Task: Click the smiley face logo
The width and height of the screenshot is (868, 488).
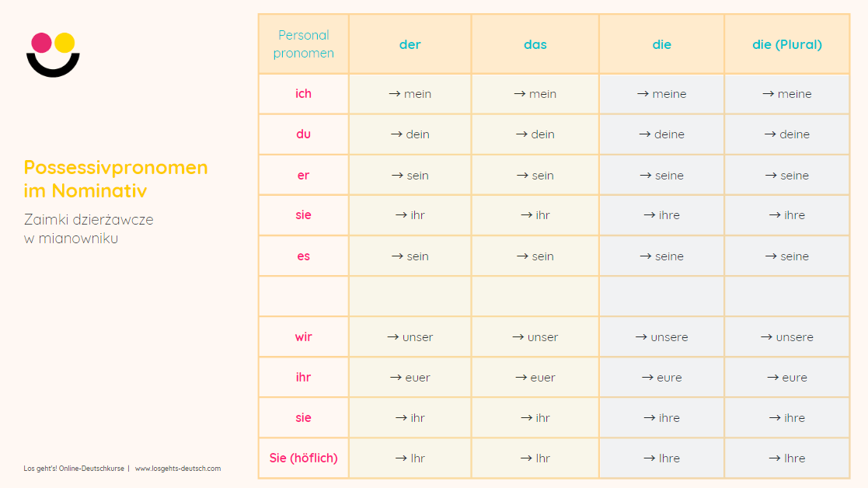Action: coord(53,54)
